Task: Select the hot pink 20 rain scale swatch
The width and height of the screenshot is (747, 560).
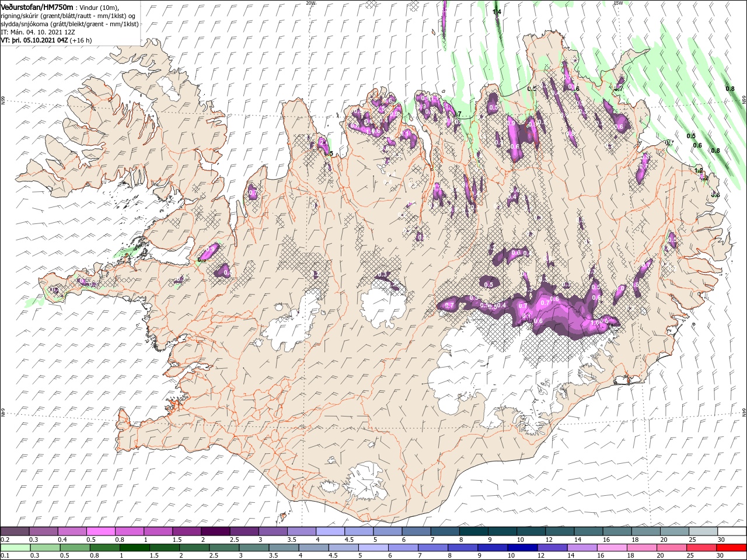Action: pos(671,548)
